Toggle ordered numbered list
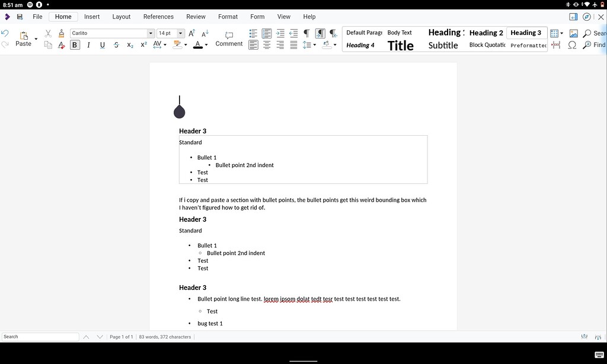This screenshot has height=364, width=607. [266, 33]
